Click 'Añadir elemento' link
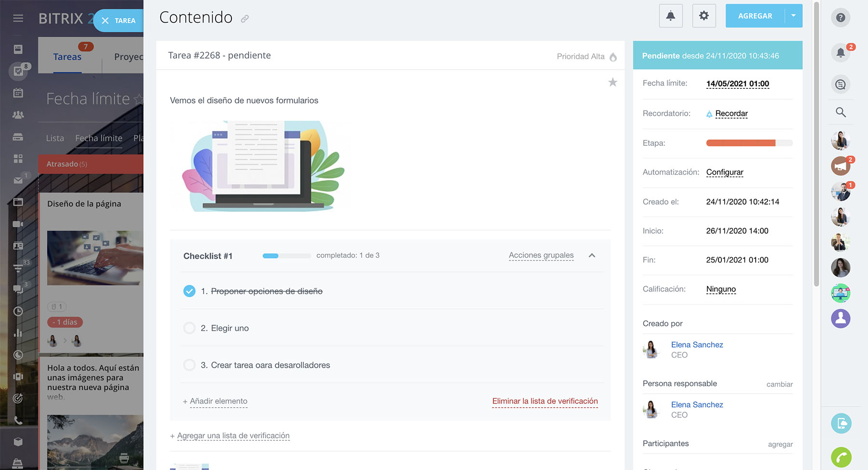868x470 pixels. coord(218,401)
